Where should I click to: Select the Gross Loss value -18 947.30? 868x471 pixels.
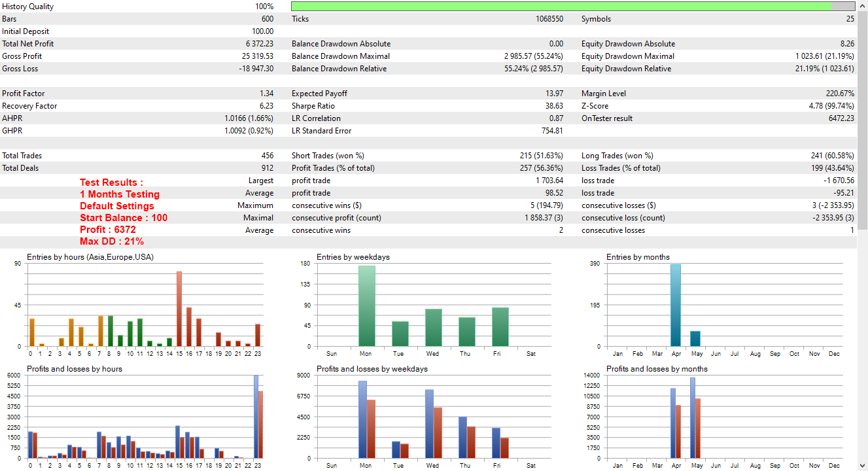tap(256, 69)
